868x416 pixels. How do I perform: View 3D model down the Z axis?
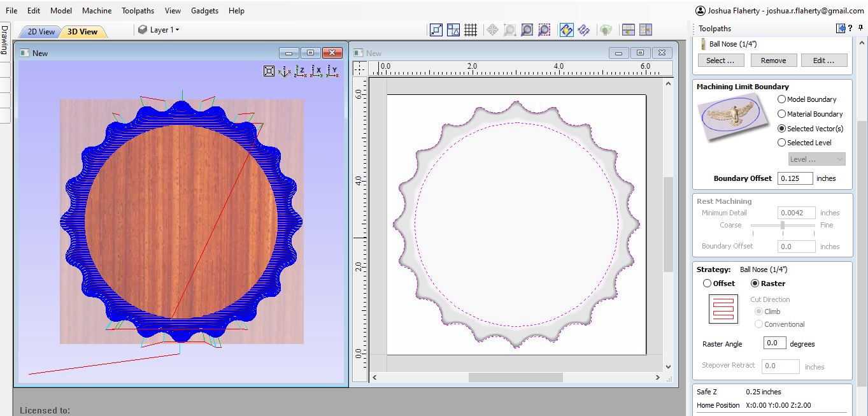pos(301,71)
